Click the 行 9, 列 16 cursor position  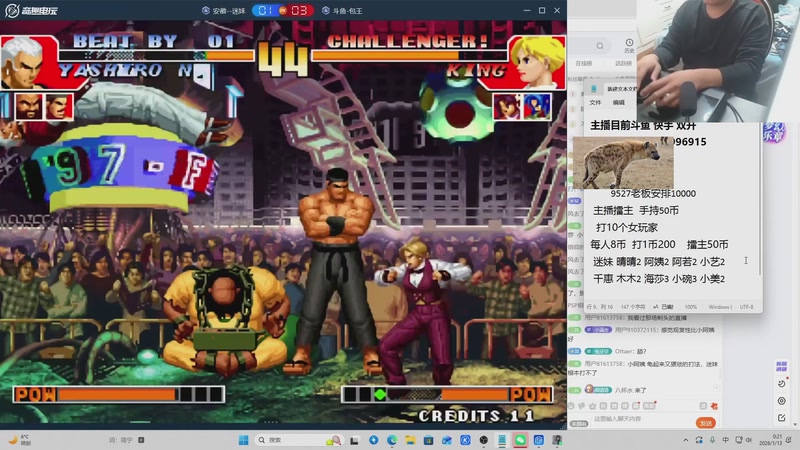click(x=599, y=307)
